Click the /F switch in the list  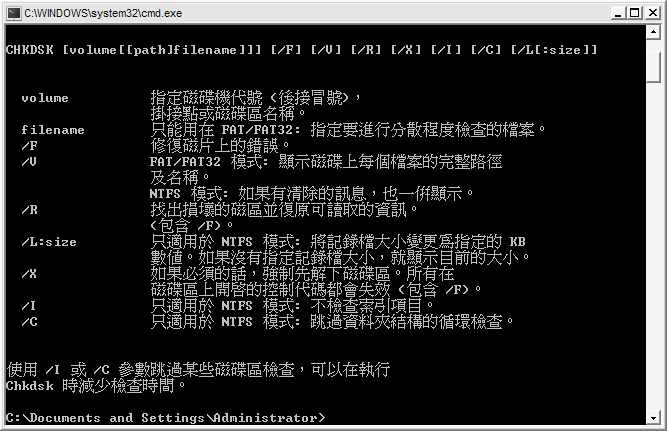[29, 146]
